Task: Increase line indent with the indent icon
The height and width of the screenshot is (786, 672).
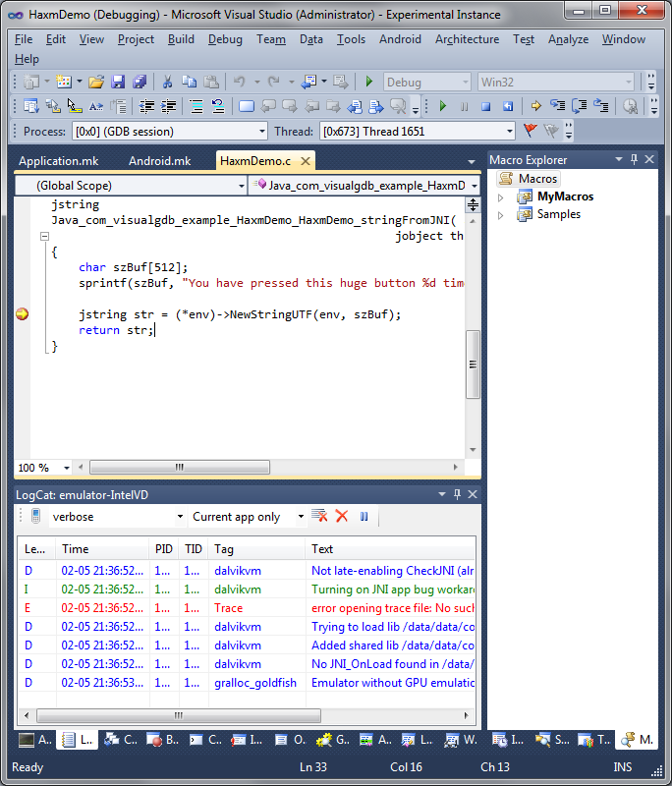Action: (168, 106)
